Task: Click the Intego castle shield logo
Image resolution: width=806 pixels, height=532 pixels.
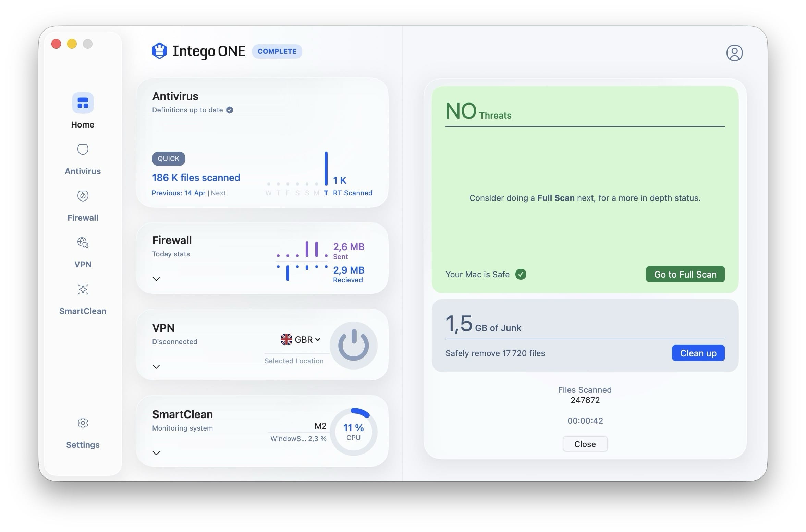Action: [159, 51]
